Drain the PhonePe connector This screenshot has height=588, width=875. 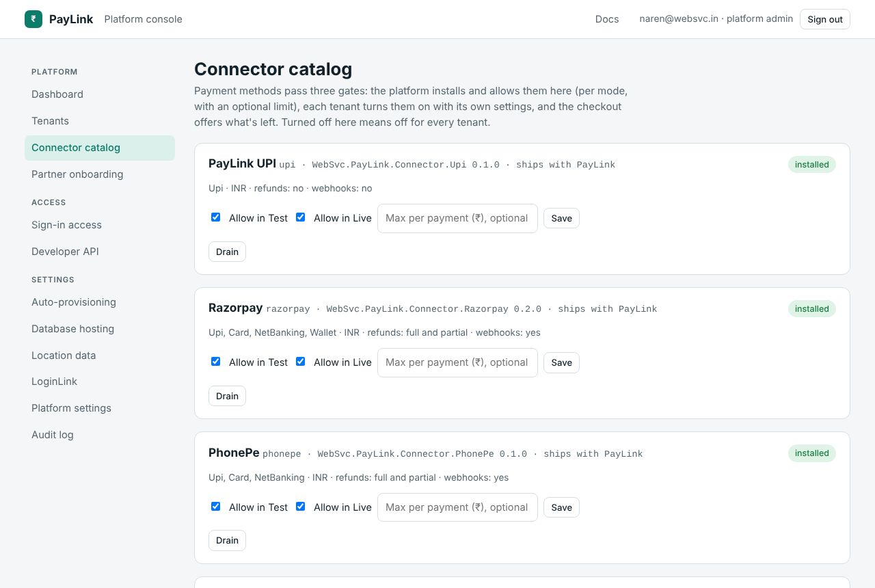click(x=227, y=540)
